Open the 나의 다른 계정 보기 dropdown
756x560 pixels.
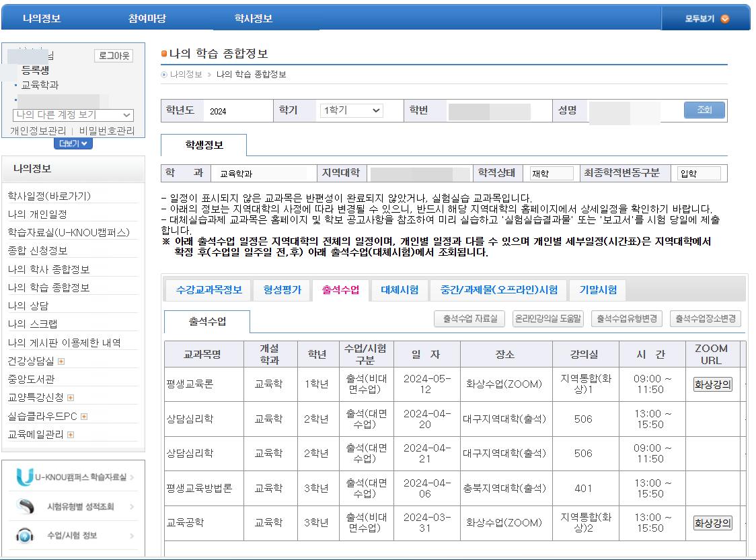click(x=73, y=115)
